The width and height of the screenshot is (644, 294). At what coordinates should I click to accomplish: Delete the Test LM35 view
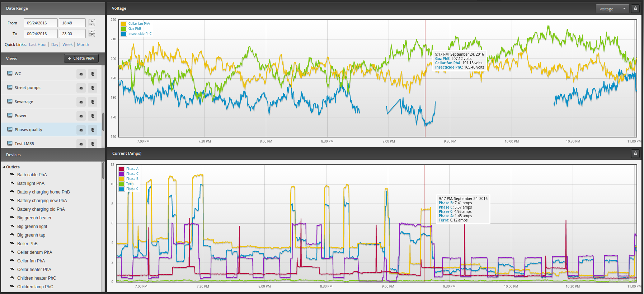tap(93, 144)
